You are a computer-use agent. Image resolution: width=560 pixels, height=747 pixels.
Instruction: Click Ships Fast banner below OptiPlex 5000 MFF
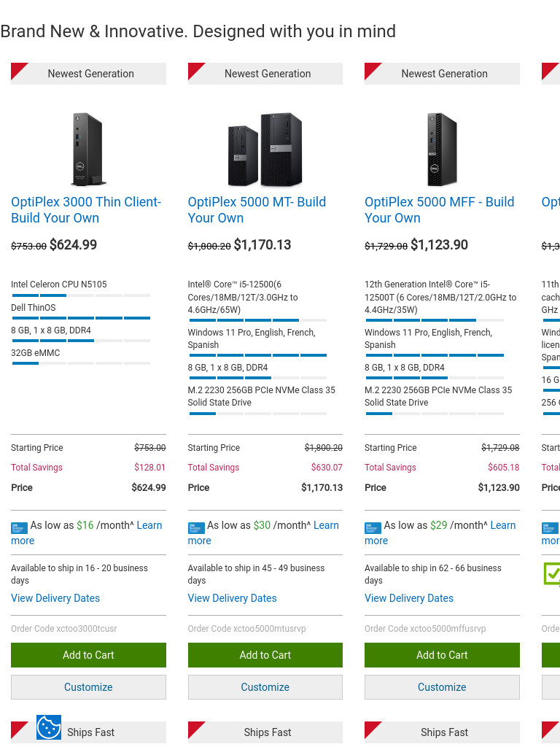(x=442, y=732)
